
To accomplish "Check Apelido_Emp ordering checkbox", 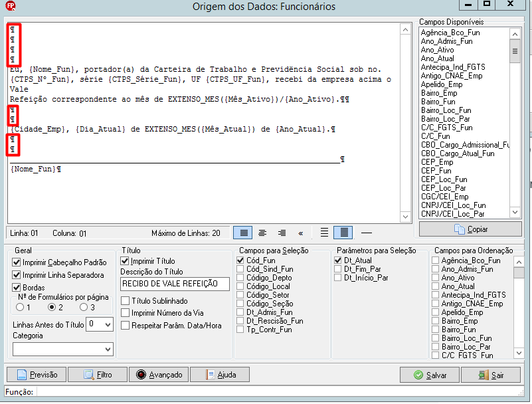I will coord(435,312).
